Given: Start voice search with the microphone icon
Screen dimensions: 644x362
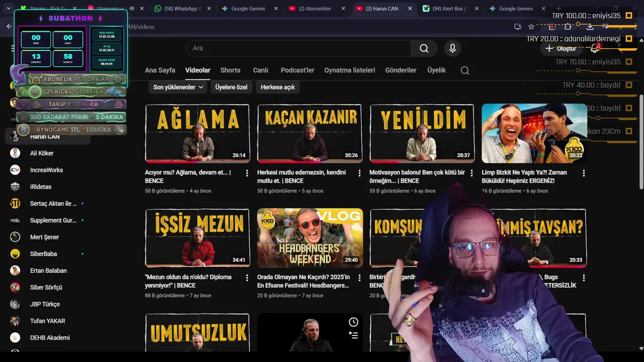Looking at the screenshot, I should tap(452, 48).
